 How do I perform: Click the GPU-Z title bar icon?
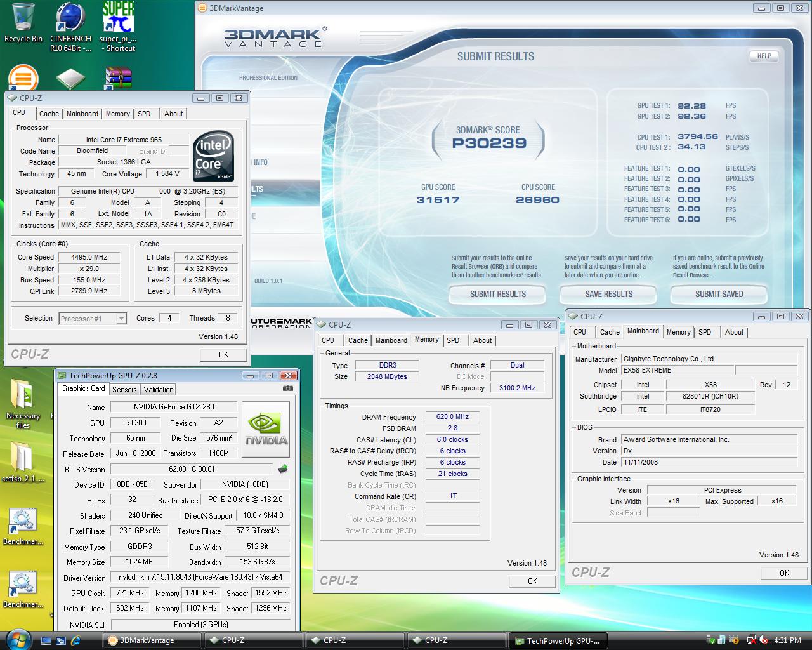pyautogui.click(x=62, y=375)
